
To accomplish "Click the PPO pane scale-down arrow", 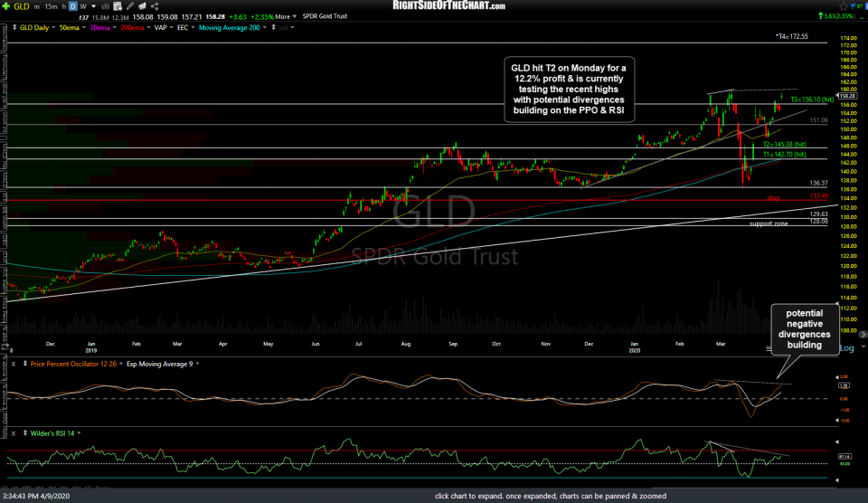I will click(x=837, y=421).
